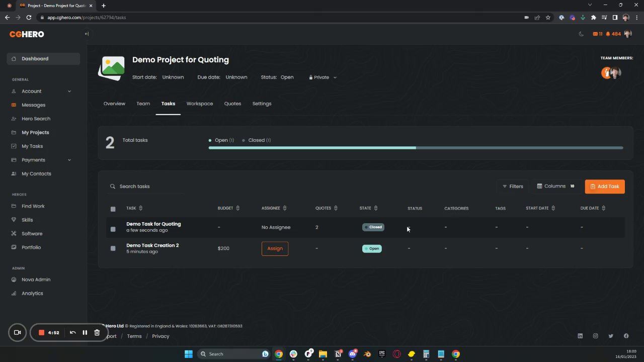Sort tasks by the TASK column
The width and height of the screenshot is (644, 362).
134,208
